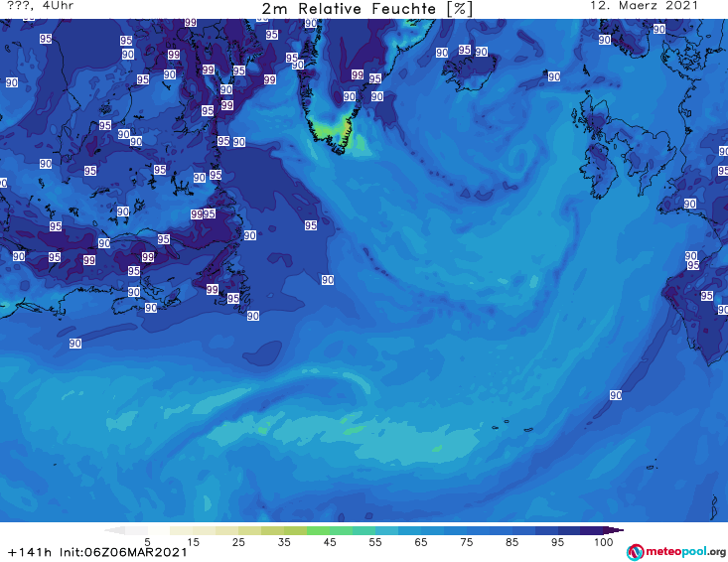Screen dimensions: 728x562
Task: Click the '???, 4Uhr' time label
Action: click(41, 6)
